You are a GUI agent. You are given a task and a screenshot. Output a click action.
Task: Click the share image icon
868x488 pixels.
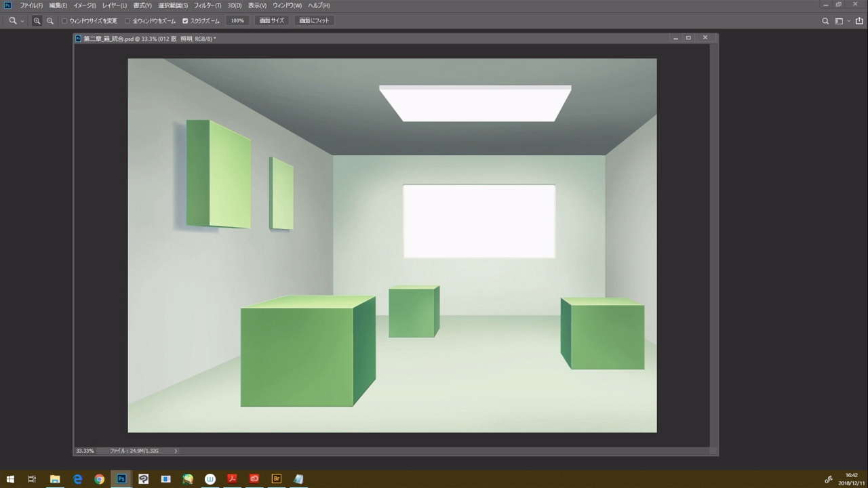point(859,21)
